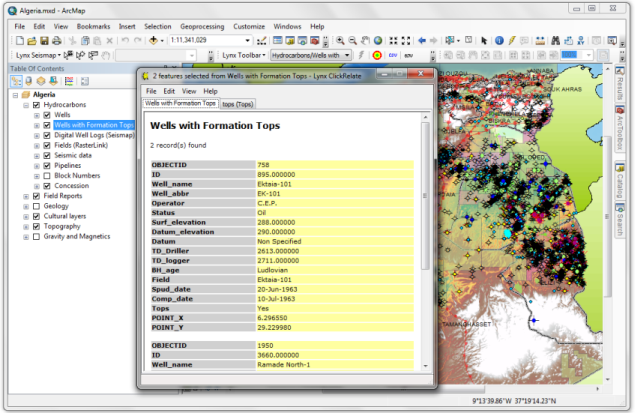Select the Select Elements arrow tool
Image resolution: width=635 pixels, height=413 pixels.
point(484,40)
